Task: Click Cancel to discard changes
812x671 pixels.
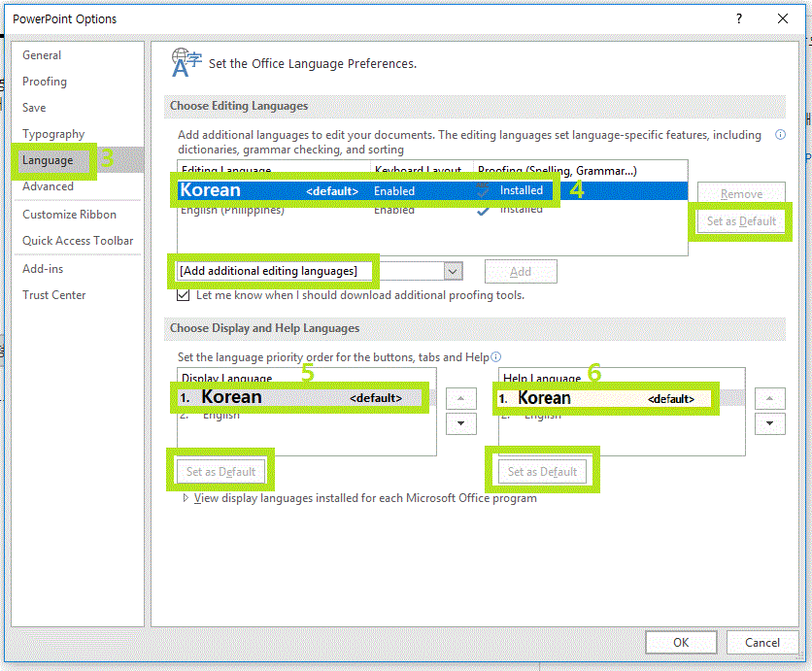Action: [x=761, y=643]
